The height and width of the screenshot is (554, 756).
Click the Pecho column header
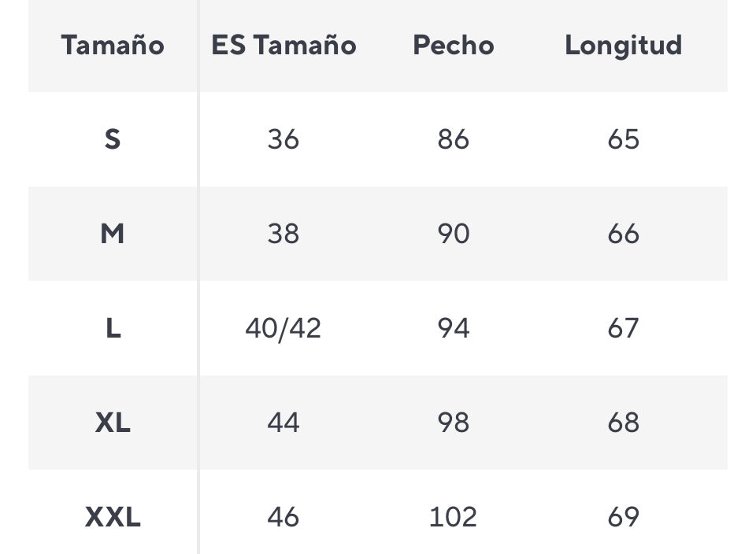click(x=454, y=45)
